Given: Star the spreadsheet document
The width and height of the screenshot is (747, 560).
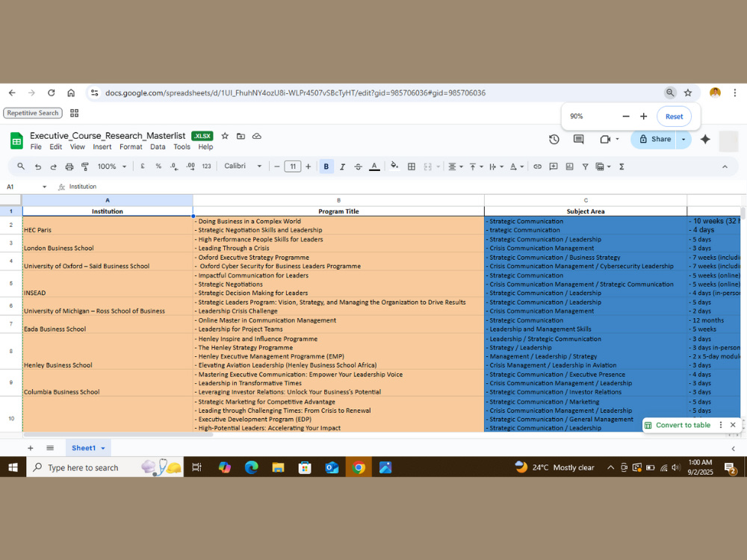Looking at the screenshot, I should click(x=226, y=136).
